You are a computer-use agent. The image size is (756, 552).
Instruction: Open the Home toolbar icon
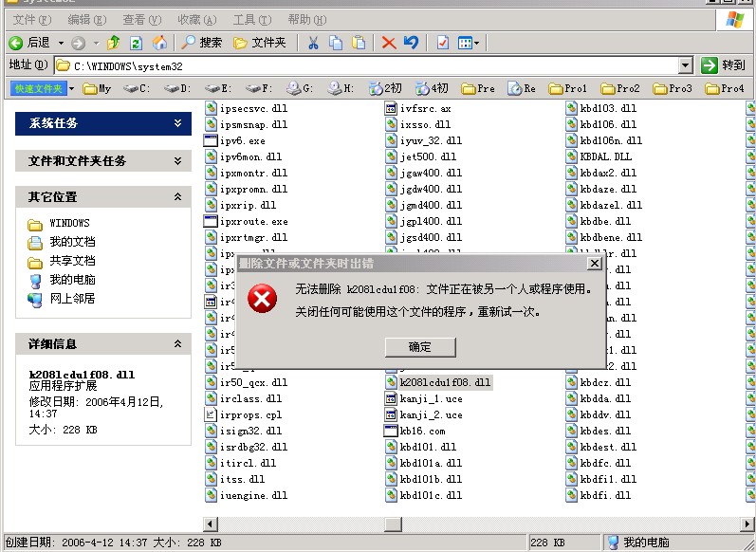pos(159,43)
